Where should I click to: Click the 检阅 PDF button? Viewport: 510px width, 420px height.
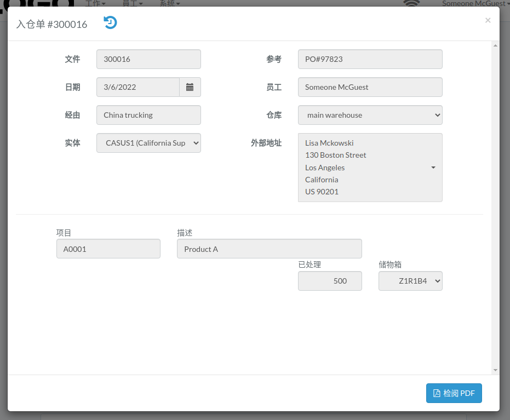click(x=454, y=393)
